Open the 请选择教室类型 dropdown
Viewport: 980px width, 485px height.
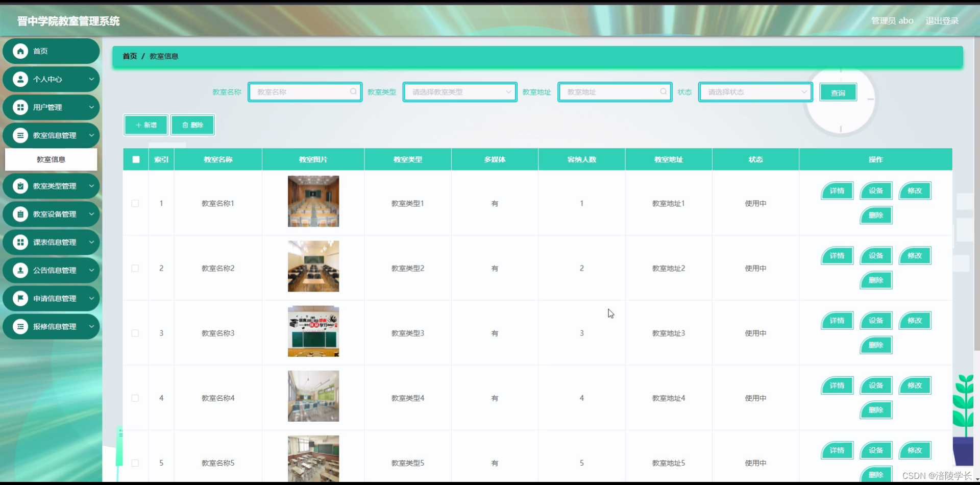tap(459, 92)
